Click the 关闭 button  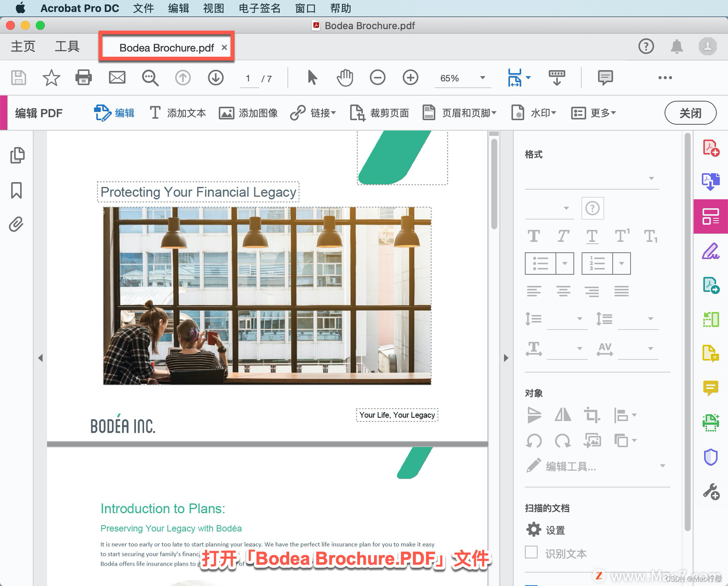pyautogui.click(x=690, y=113)
